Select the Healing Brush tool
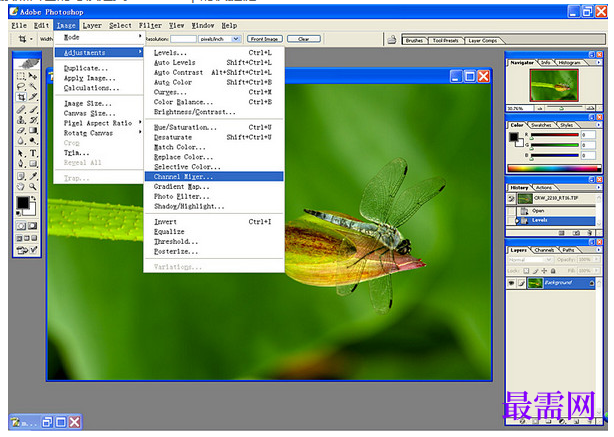614x437 pixels. click(x=21, y=109)
